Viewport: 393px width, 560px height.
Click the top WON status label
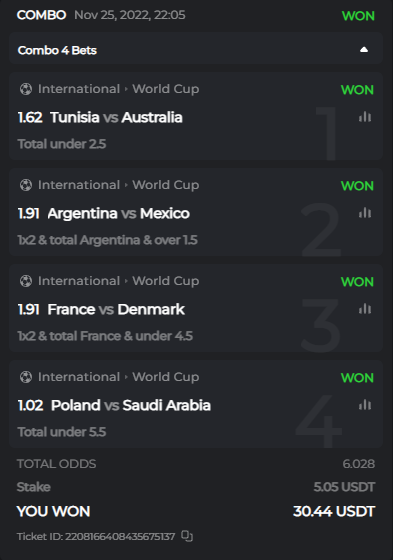[x=358, y=16]
